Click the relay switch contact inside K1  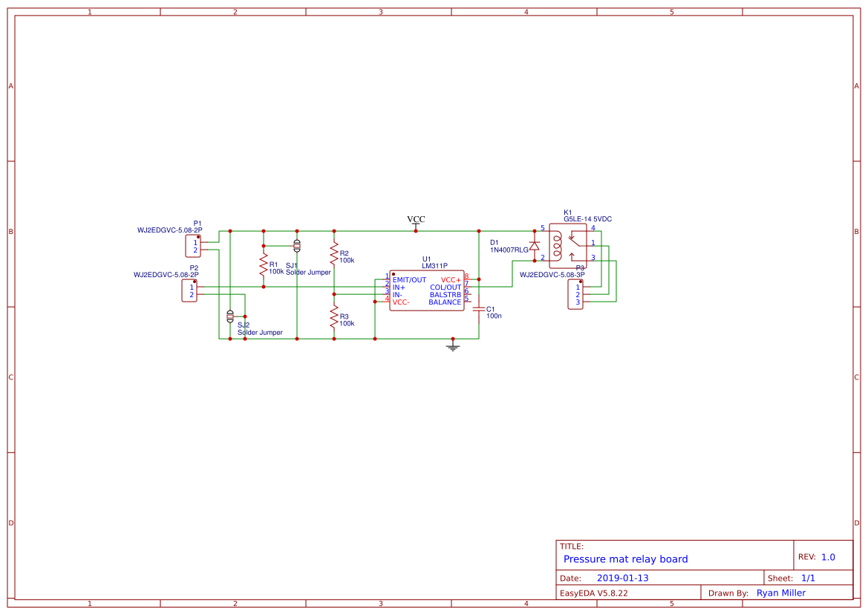[575, 241]
